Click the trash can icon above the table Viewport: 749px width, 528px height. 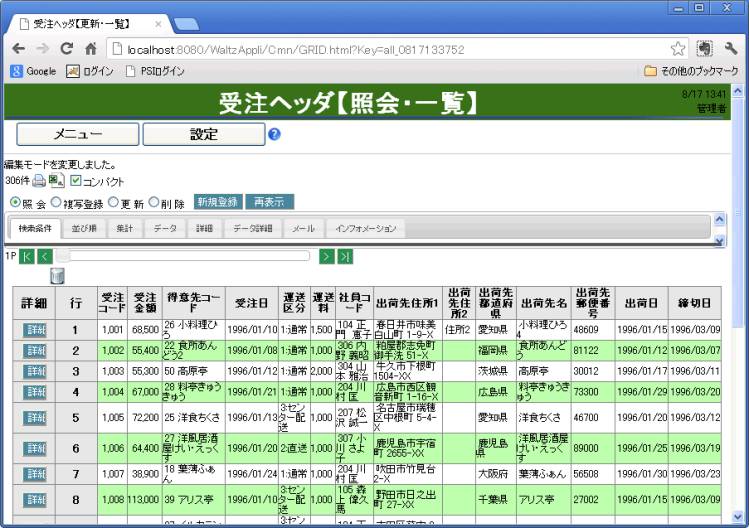pos(57,275)
